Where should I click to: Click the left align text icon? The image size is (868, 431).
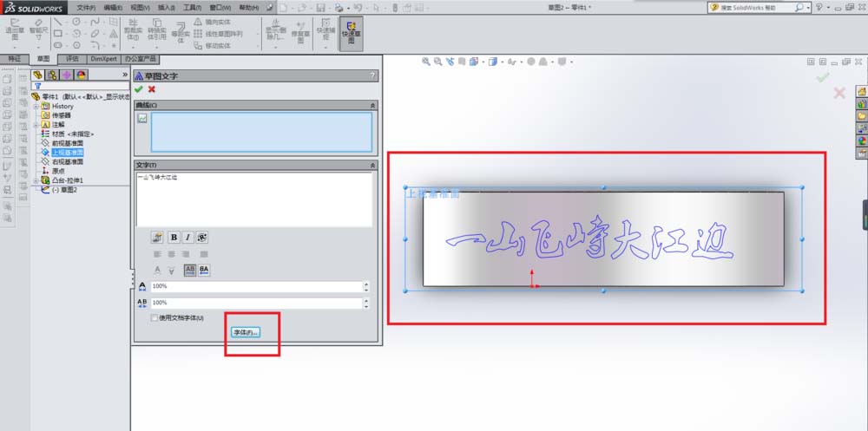pyautogui.click(x=157, y=254)
